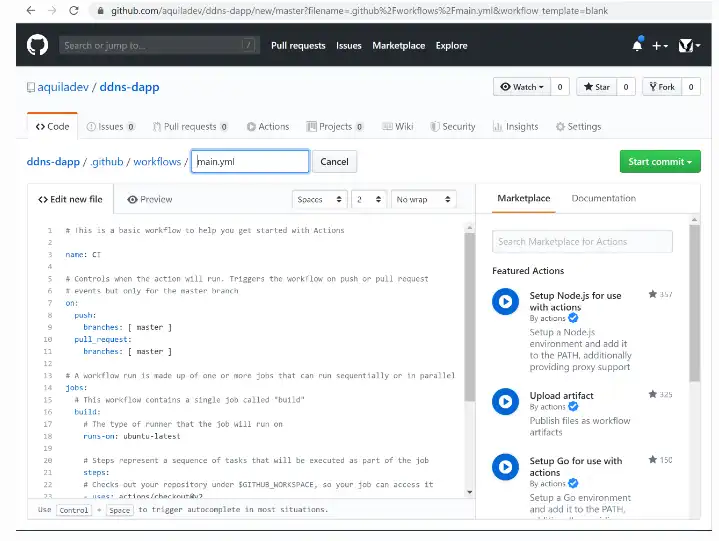Click the stargazers count beside Star
The width and height of the screenshot is (719, 541).
click(x=626, y=87)
